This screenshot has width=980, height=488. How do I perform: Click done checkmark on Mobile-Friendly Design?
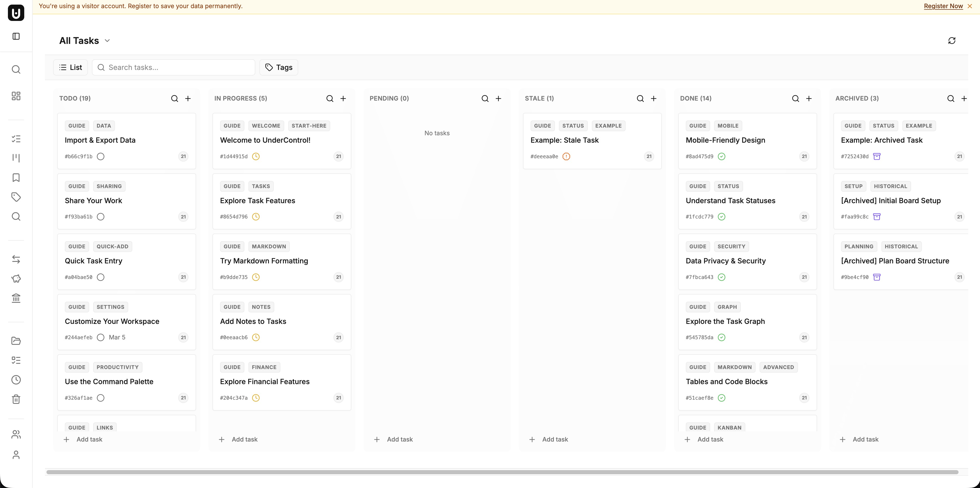click(x=722, y=156)
